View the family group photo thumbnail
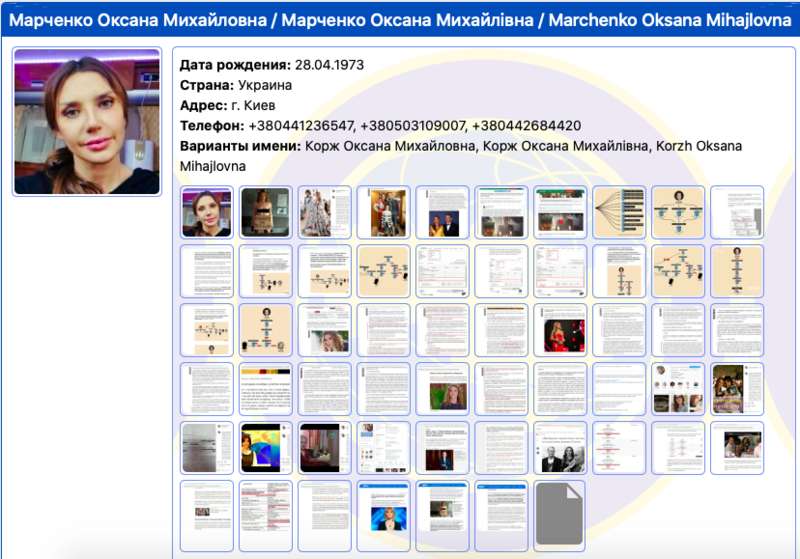This screenshot has width=800, height=559. (x=384, y=212)
